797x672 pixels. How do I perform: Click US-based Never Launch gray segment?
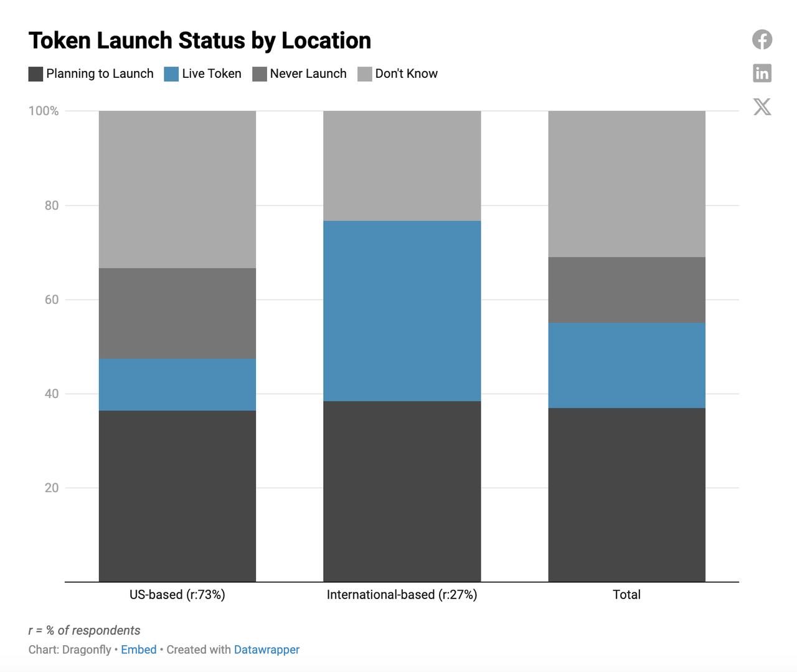pyautogui.click(x=177, y=313)
